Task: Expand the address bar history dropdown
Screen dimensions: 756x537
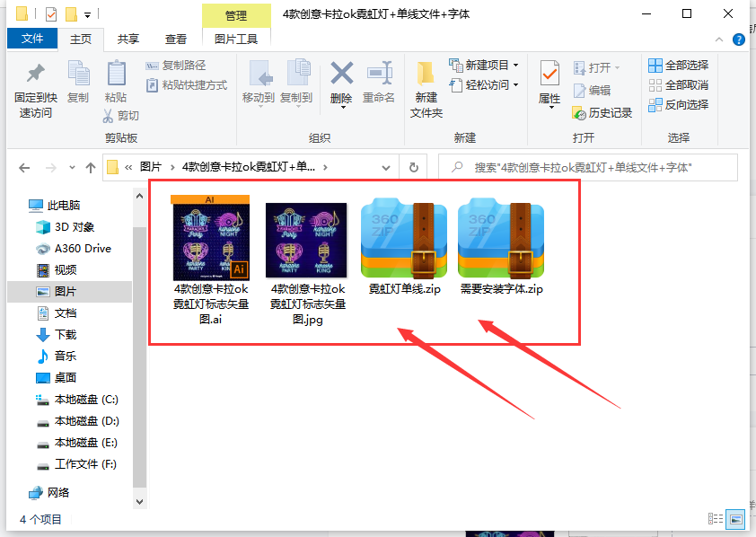Action: coord(386,168)
